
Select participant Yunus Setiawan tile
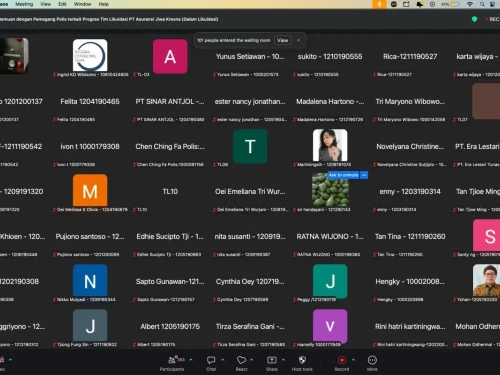click(x=250, y=57)
